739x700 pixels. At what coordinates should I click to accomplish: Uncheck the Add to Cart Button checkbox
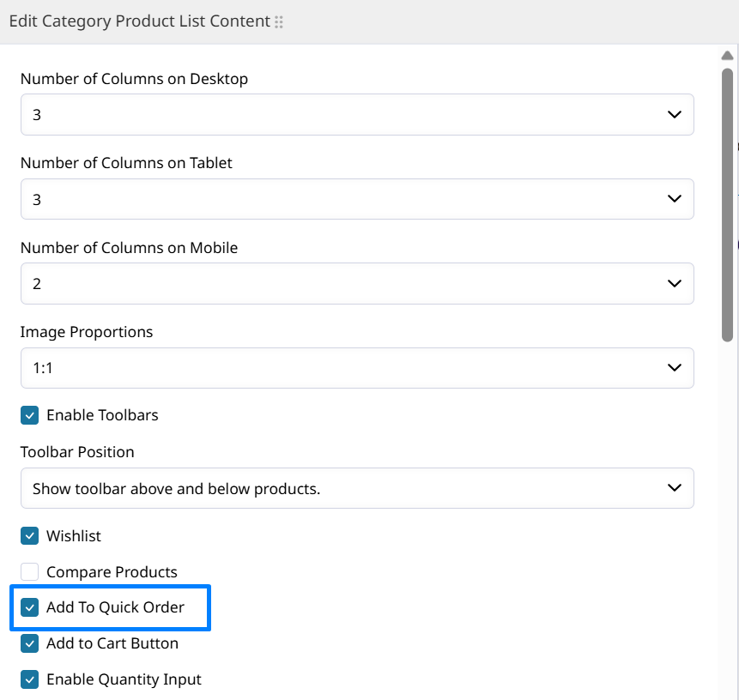click(30, 643)
